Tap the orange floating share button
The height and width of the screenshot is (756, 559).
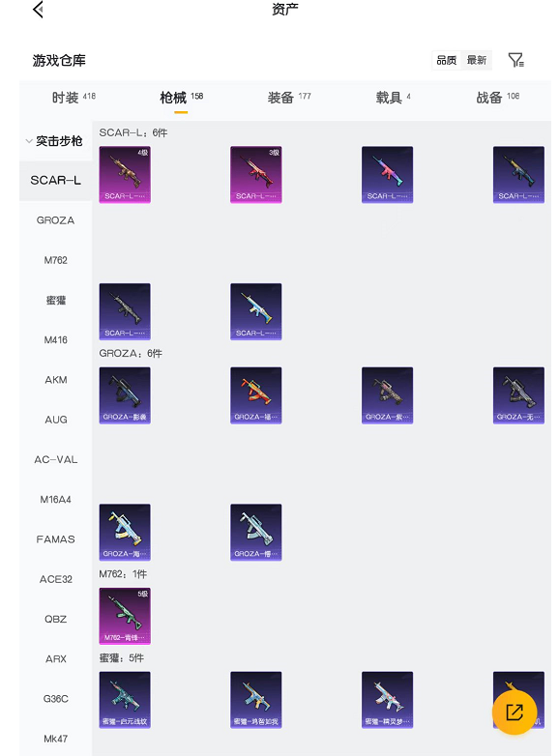515,712
